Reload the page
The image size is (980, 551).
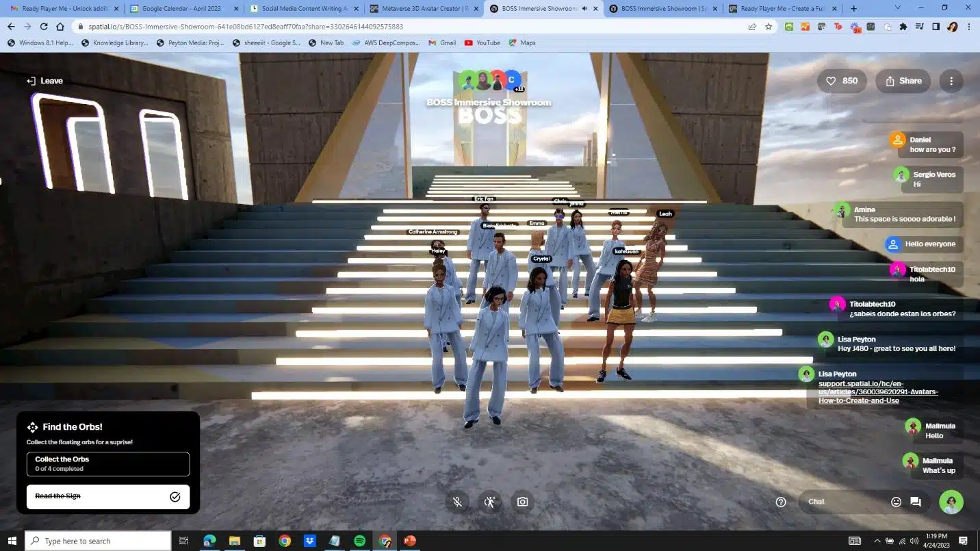[x=44, y=27]
